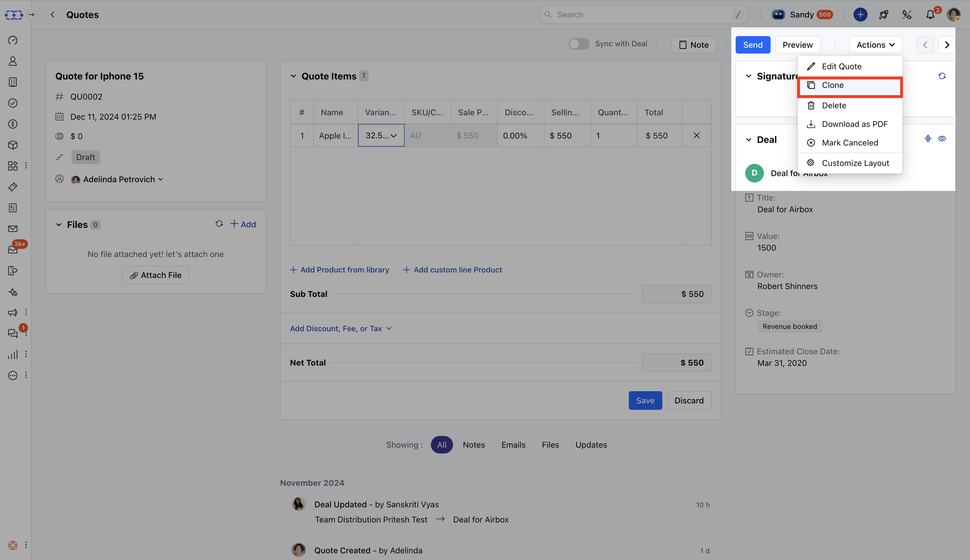This screenshot has height=560, width=970.
Task: Open notifications bell icon
Action: click(930, 15)
